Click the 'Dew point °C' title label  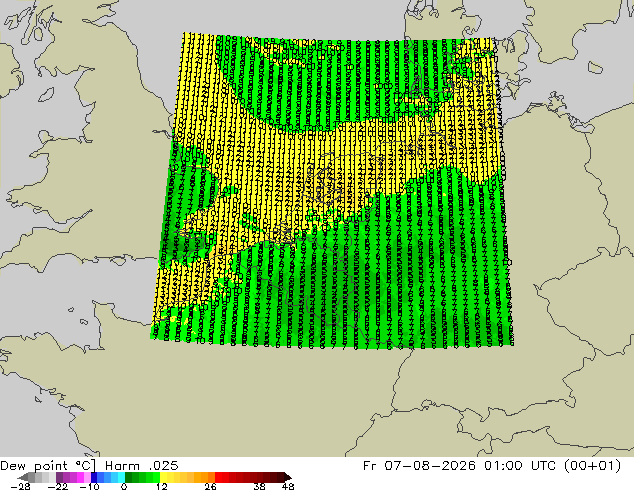click(x=48, y=466)
